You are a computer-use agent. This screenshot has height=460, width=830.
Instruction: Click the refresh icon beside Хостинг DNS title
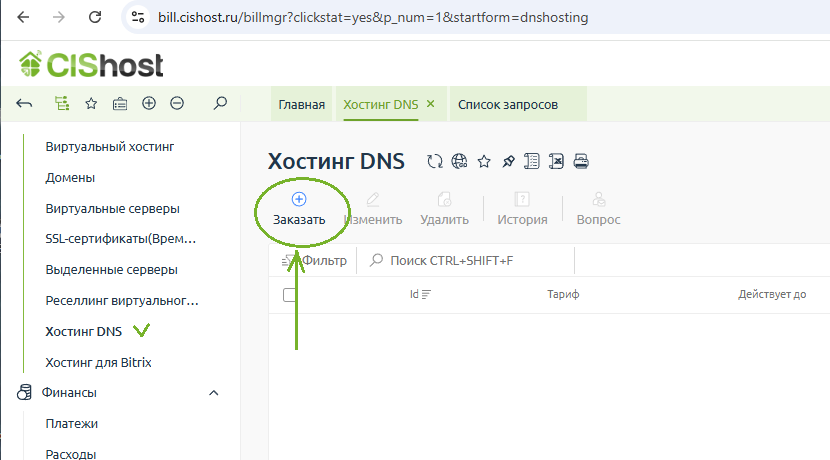point(434,162)
